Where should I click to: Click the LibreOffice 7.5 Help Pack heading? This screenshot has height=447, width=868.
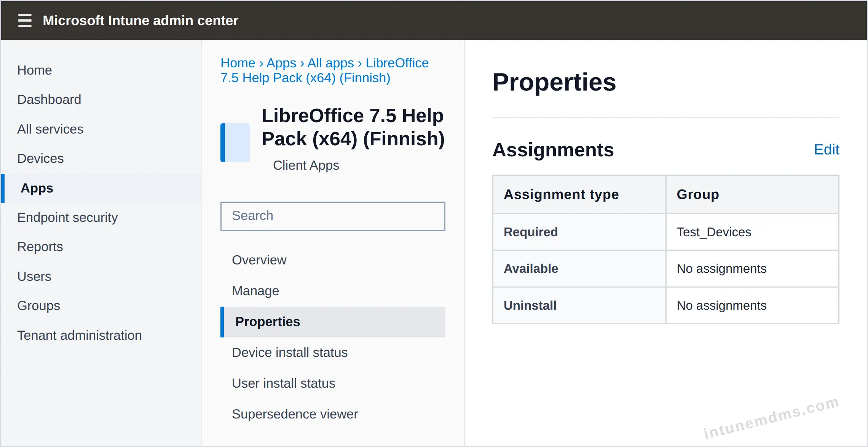pyautogui.click(x=353, y=127)
